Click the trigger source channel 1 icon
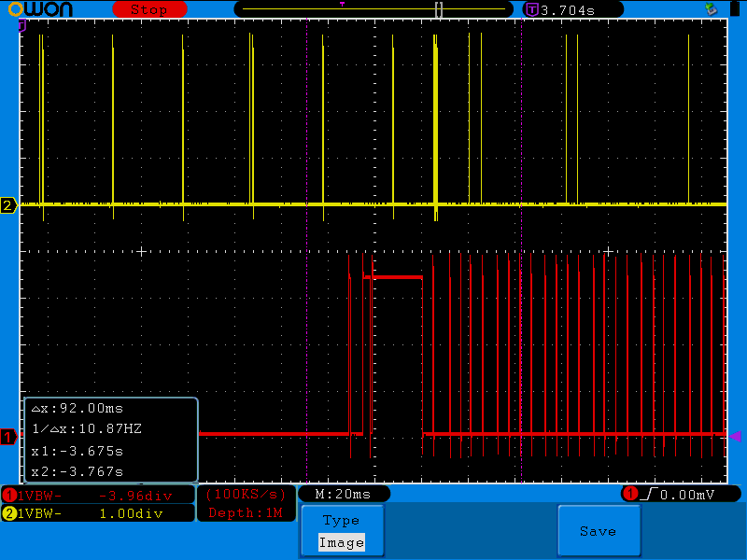Screen dimensions: 747x560 point(631,494)
